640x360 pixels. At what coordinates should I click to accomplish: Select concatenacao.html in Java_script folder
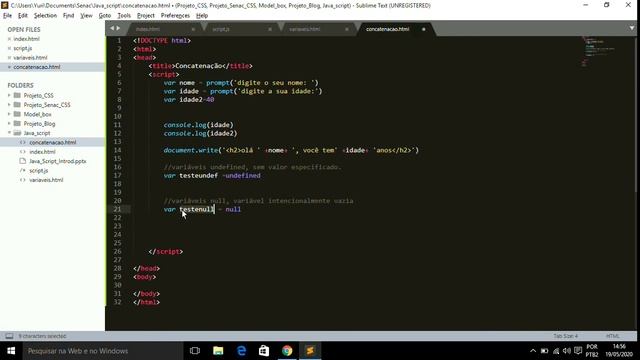point(53,142)
